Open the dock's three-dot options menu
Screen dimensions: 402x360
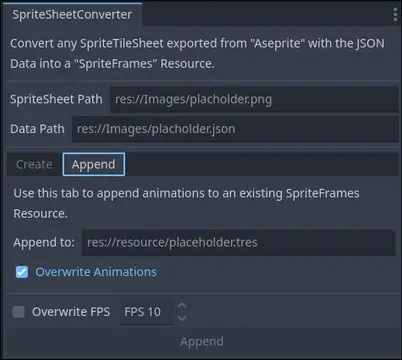point(395,15)
